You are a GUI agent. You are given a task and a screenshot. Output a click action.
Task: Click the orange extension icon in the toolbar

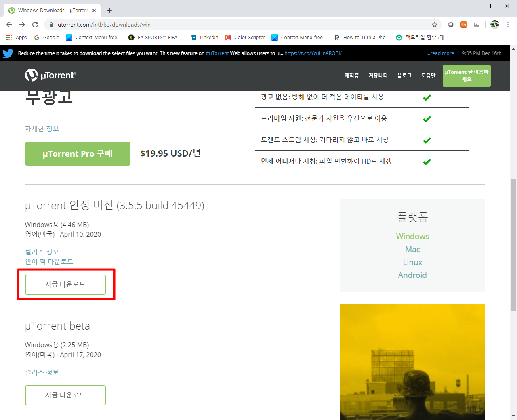click(x=464, y=25)
